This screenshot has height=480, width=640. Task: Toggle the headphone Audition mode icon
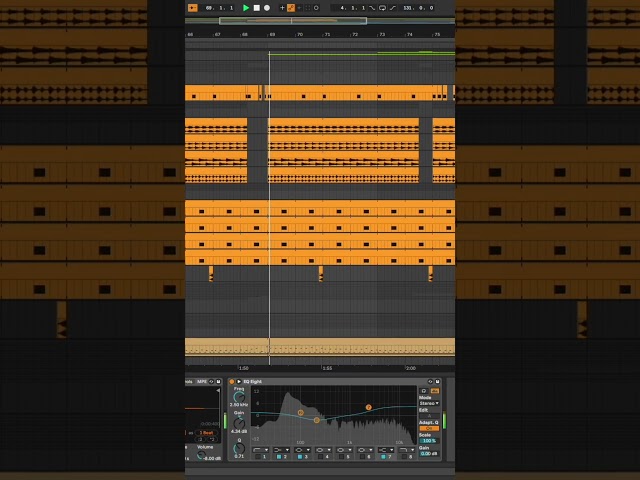click(424, 391)
